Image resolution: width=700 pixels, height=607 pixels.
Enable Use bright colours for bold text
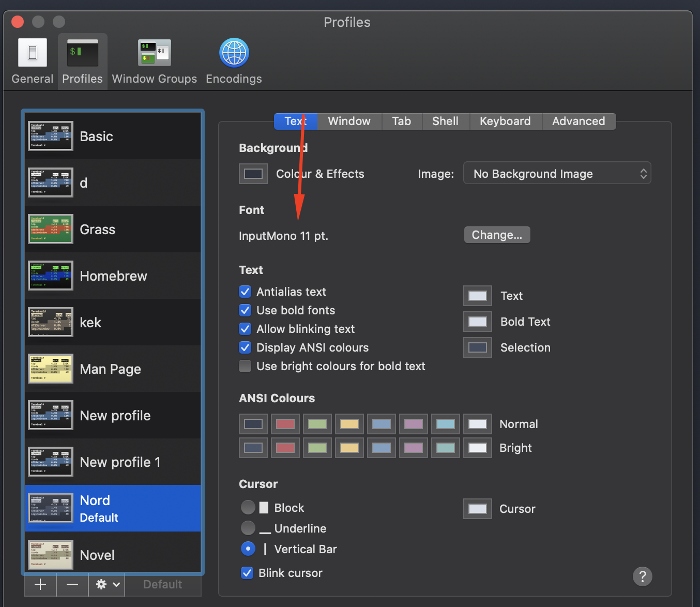(245, 366)
